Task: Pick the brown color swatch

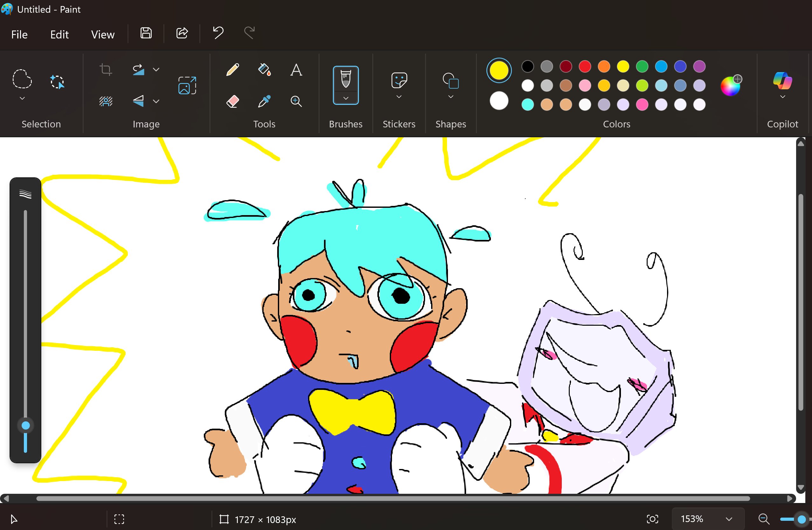Action: 566,85
